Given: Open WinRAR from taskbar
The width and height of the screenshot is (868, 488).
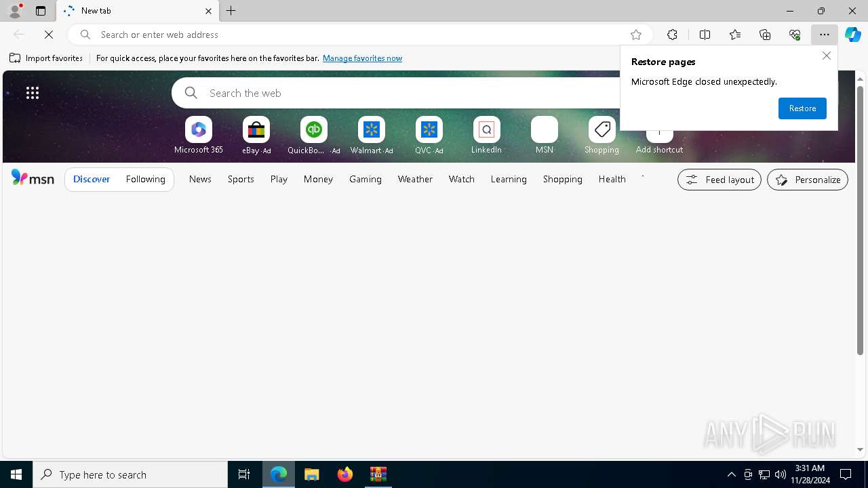Looking at the screenshot, I should 378,474.
